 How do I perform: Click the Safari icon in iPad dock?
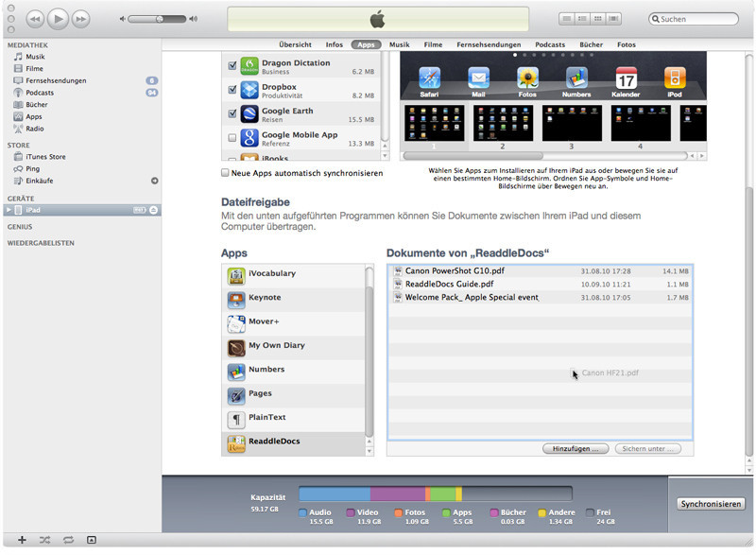tap(429, 78)
